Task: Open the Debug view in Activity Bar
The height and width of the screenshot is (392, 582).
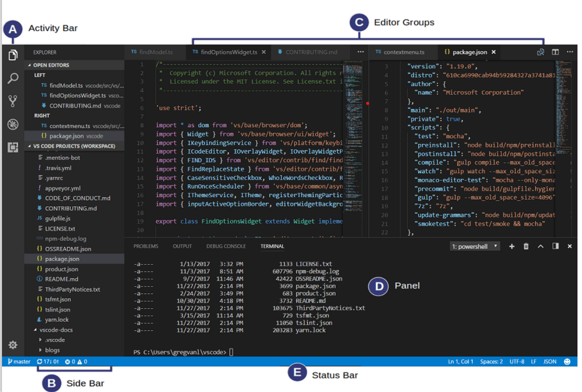Action: 13,124
